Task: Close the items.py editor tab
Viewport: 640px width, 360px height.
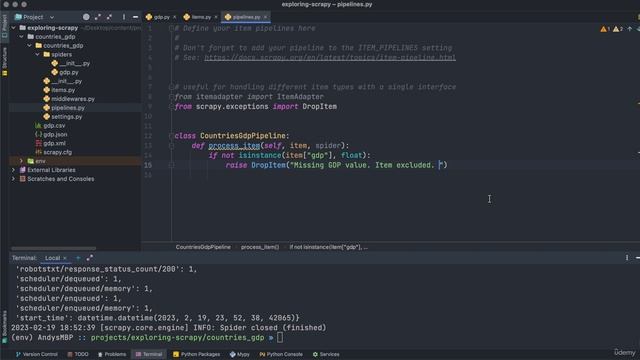Action: 216,17
